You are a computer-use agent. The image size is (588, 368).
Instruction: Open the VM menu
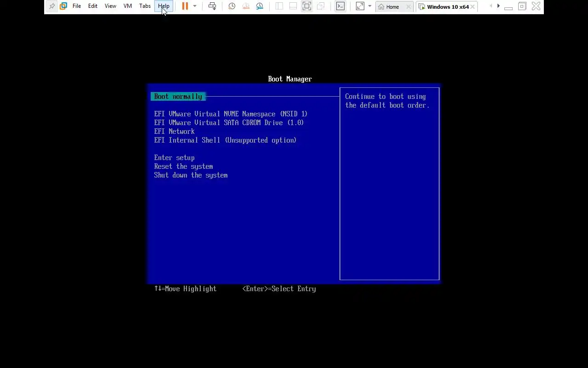[x=128, y=6]
